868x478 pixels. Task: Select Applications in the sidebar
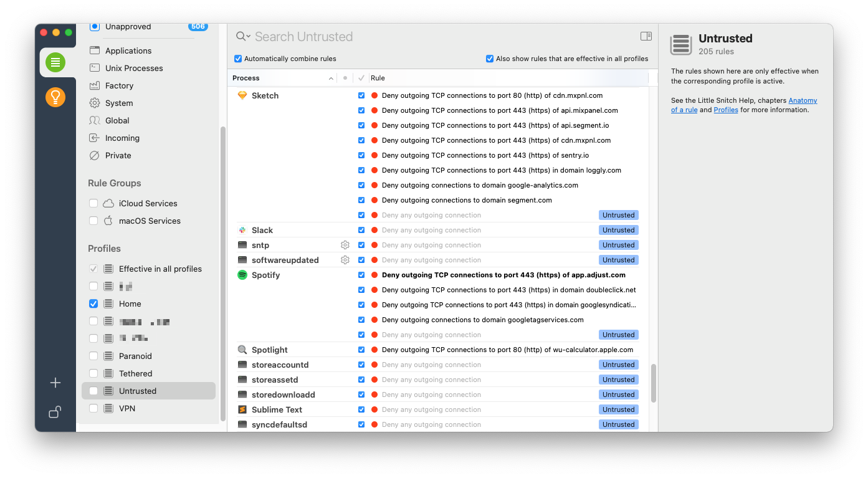pyautogui.click(x=128, y=50)
